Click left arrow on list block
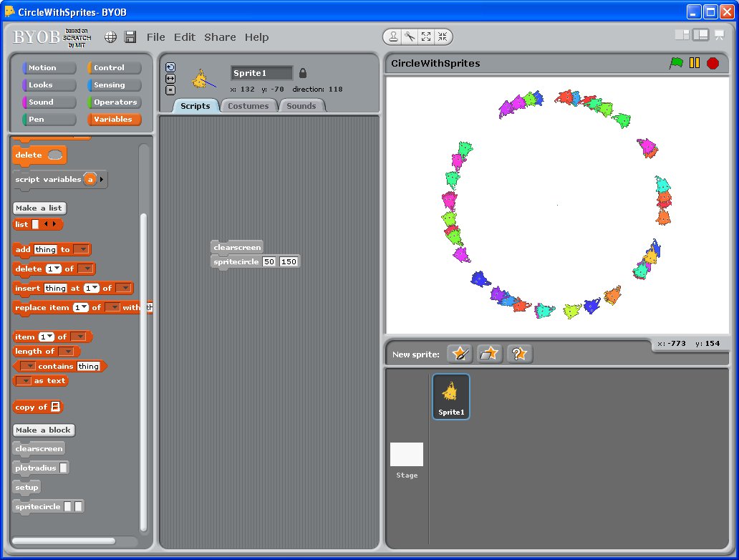The width and height of the screenshot is (739, 560). pos(46,224)
